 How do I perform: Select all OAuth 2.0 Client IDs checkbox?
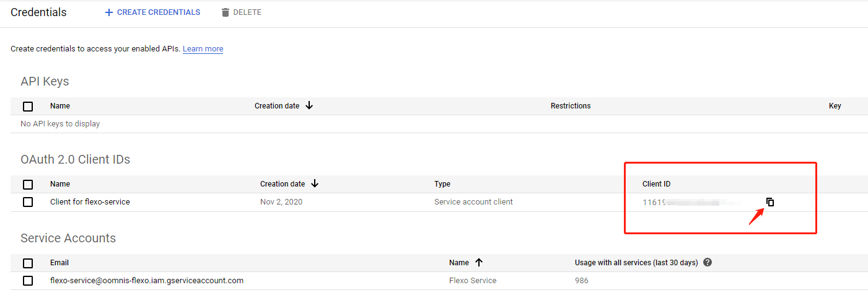click(28, 184)
